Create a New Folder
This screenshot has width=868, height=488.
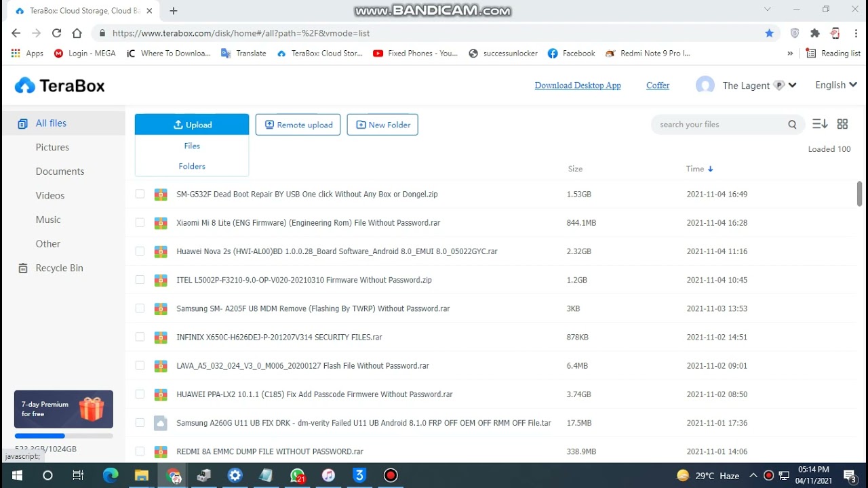click(382, 125)
